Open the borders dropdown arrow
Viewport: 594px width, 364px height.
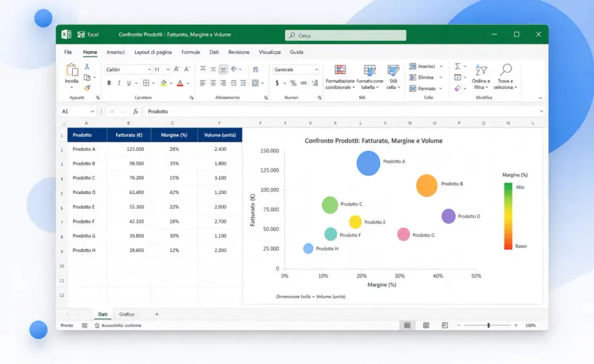coord(153,83)
